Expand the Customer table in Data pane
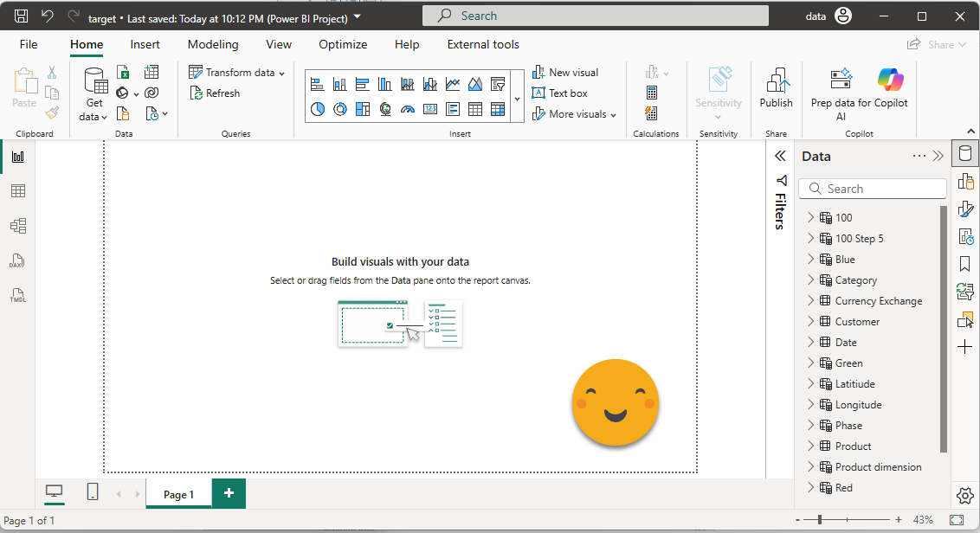Screen dimensions: 980x533 (811, 322)
